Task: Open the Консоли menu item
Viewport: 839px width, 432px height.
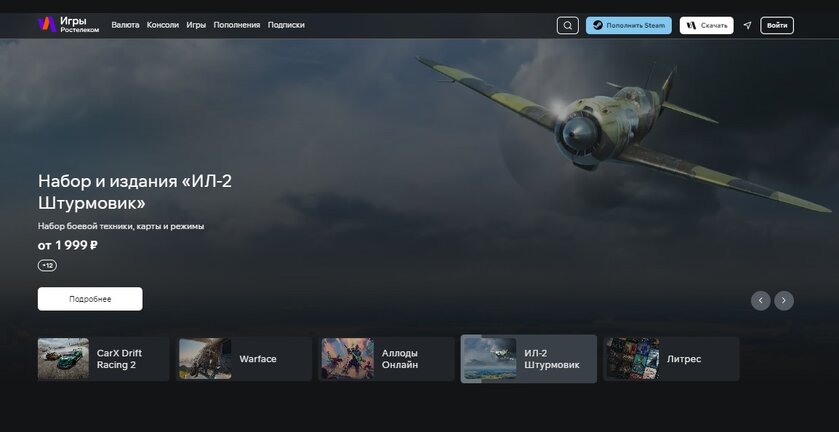Action: (163, 25)
